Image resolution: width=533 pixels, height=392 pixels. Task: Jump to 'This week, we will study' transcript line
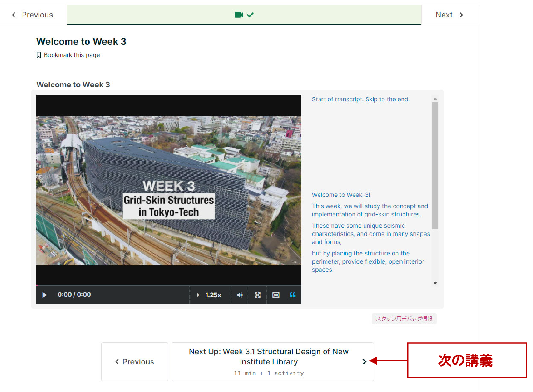tap(370, 210)
